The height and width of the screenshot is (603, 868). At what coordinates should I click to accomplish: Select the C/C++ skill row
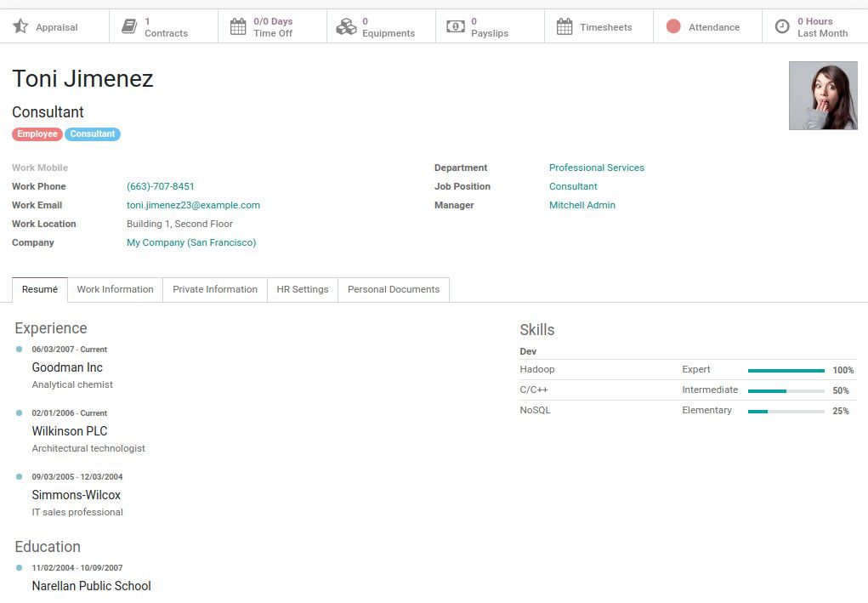pos(688,390)
